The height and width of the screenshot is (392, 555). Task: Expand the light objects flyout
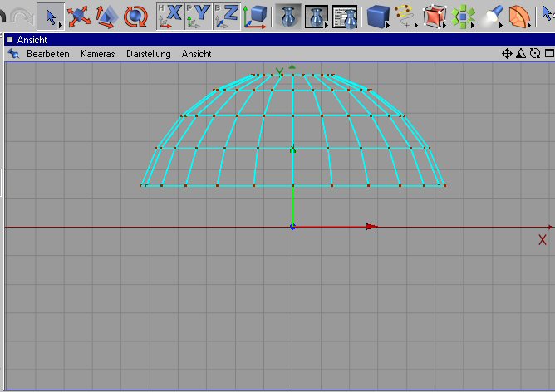(x=492, y=15)
